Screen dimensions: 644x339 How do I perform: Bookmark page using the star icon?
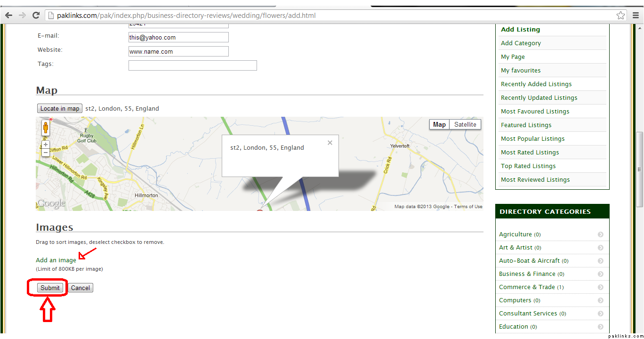tap(620, 16)
